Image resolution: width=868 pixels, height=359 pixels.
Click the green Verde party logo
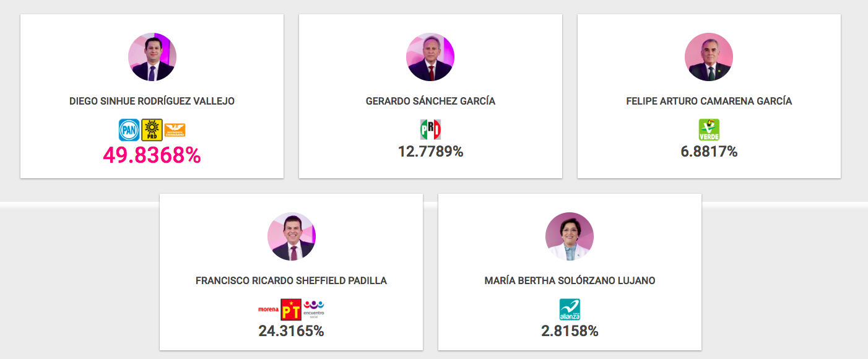pyautogui.click(x=709, y=130)
